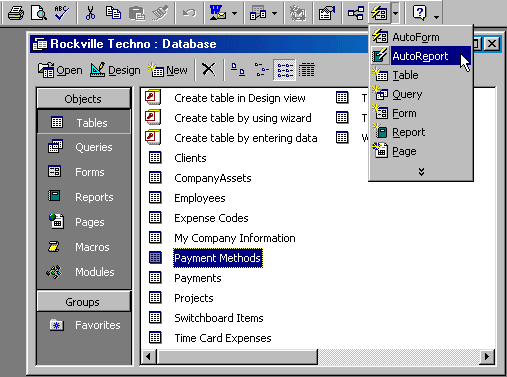Viewport: 507px width, 377px height.
Task: Collapse the Objects bar header
Action: [84, 99]
